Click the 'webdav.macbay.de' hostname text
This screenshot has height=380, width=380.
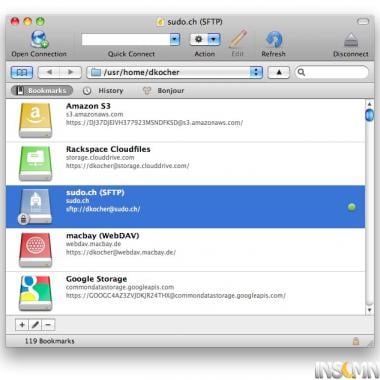pyautogui.click(x=93, y=244)
